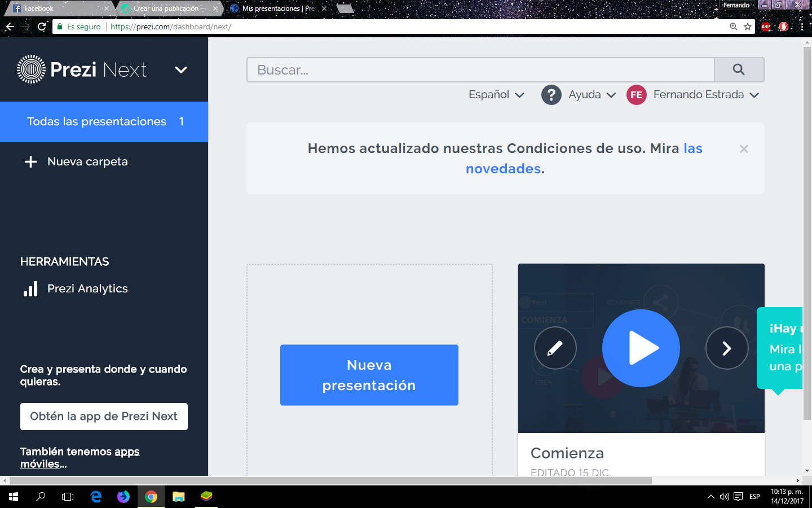Click the horizontal page scrollbar

[x=330, y=480]
